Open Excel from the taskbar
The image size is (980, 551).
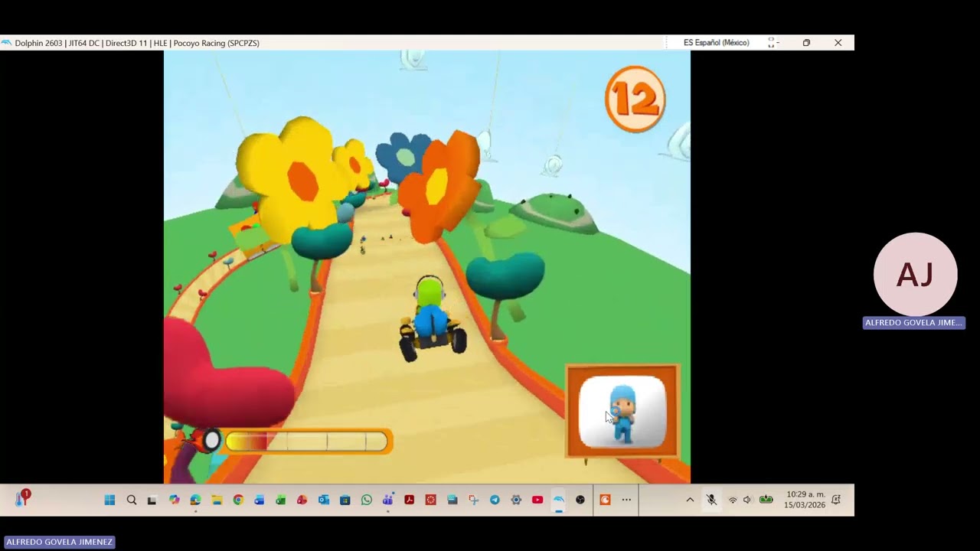click(x=281, y=500)
